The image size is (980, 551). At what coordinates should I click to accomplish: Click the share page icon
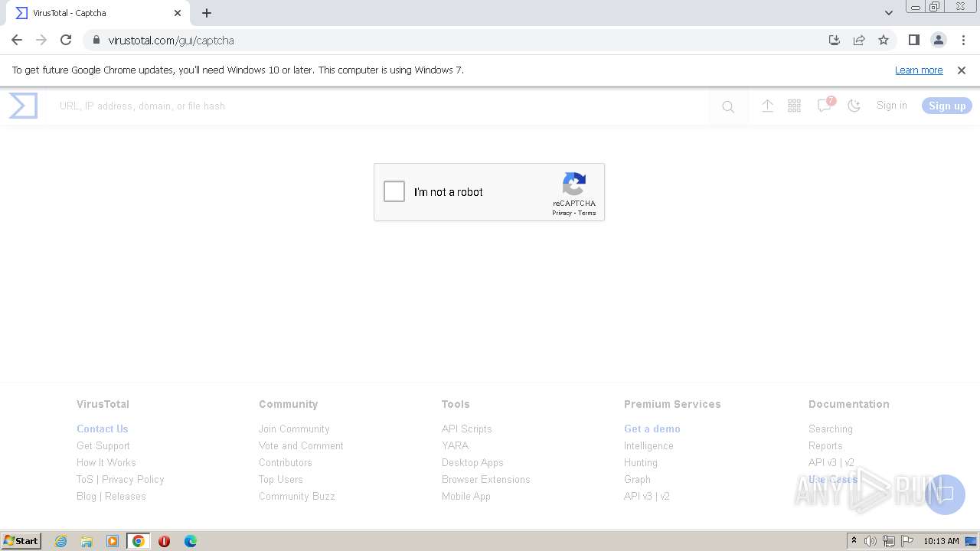click(x=859, y=40)
